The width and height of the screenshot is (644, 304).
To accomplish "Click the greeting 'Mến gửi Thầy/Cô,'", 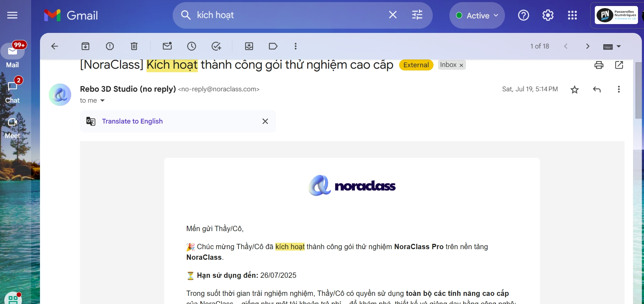I will [x=215, y=229].
